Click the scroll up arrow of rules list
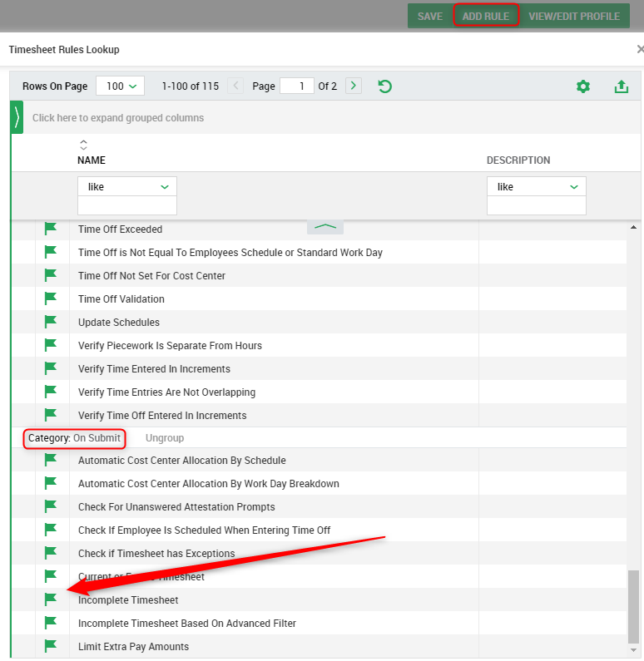The width and height of the screenshot is (644, 661). point(633,228)
